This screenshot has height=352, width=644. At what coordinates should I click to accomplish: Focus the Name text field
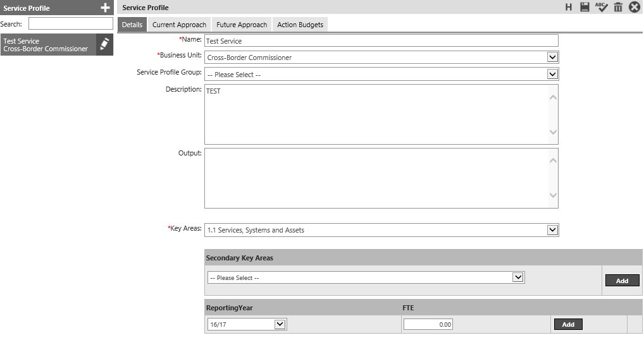click(381, 40)
